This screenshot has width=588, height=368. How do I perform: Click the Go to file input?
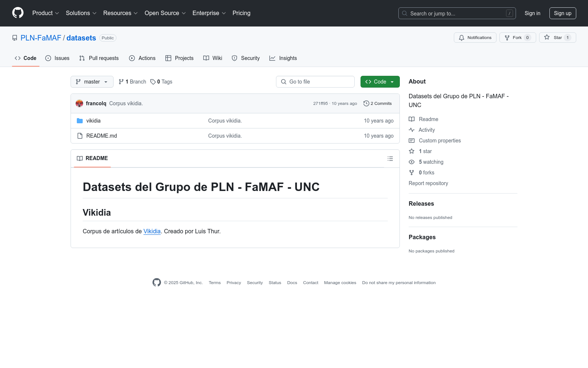click(x=315, y=82)
